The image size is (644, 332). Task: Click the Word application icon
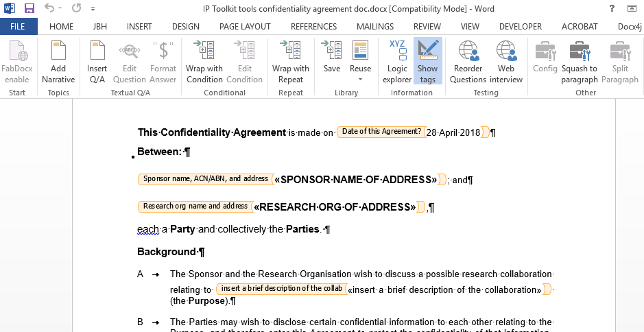pos(10,8)
